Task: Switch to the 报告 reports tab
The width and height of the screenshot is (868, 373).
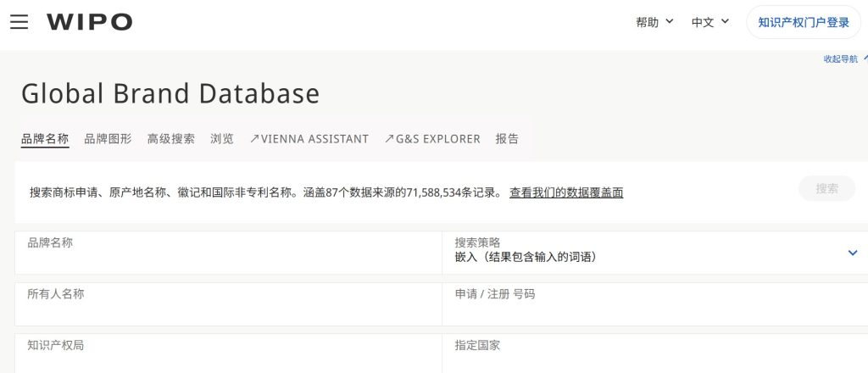Action: [x=507, y=139]
